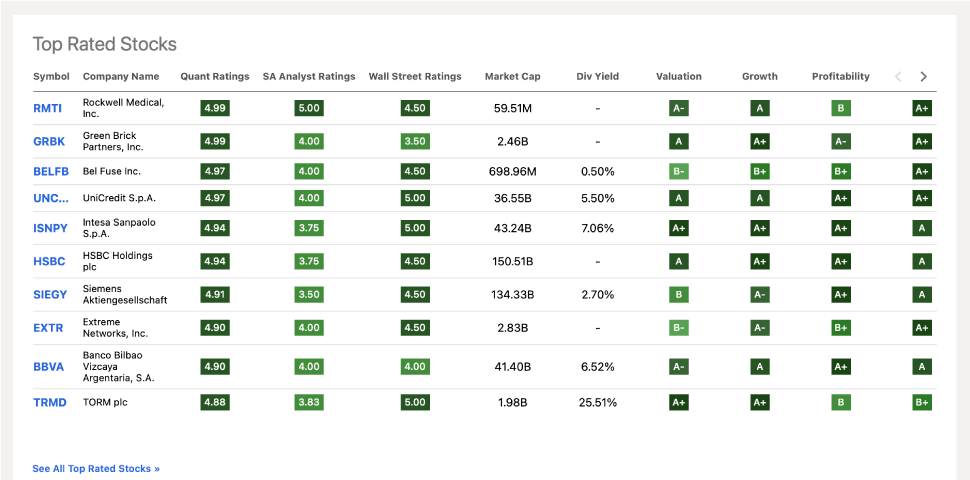Click the Div Yield column header

click(597, 76)
